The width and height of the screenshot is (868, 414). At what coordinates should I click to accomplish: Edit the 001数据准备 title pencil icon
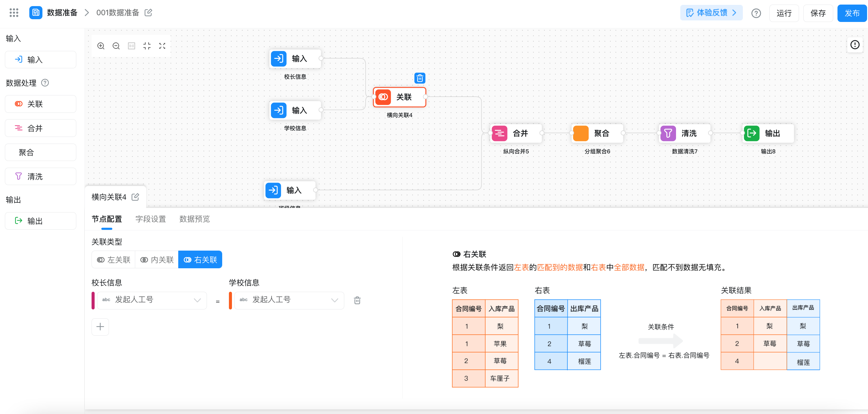pos(148,13)
